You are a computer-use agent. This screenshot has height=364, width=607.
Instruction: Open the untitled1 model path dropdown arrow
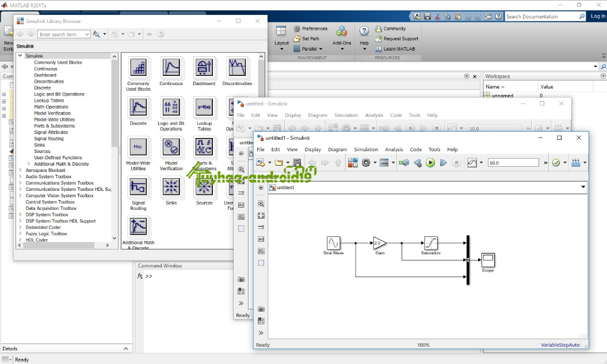click(583, 187)
